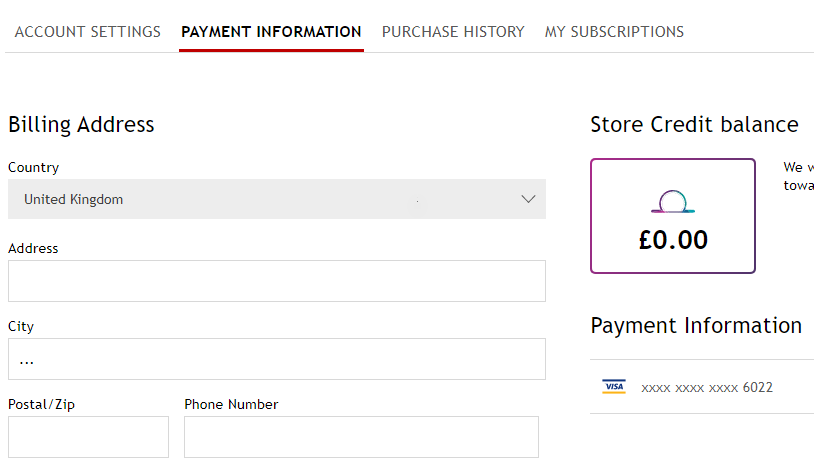Screen dimensions: 814x462
Task: Click the Store Credit balance heading
Action: (x=694, y=125)
